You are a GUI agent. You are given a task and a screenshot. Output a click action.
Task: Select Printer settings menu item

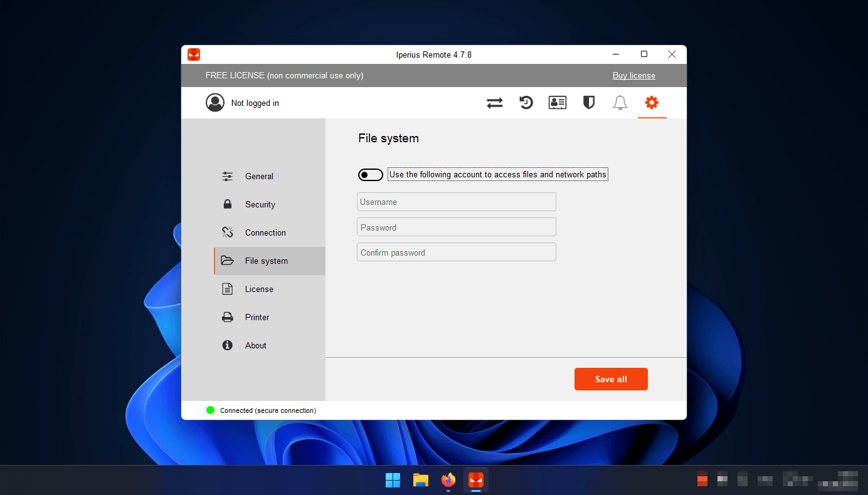[x=270, y=317]
